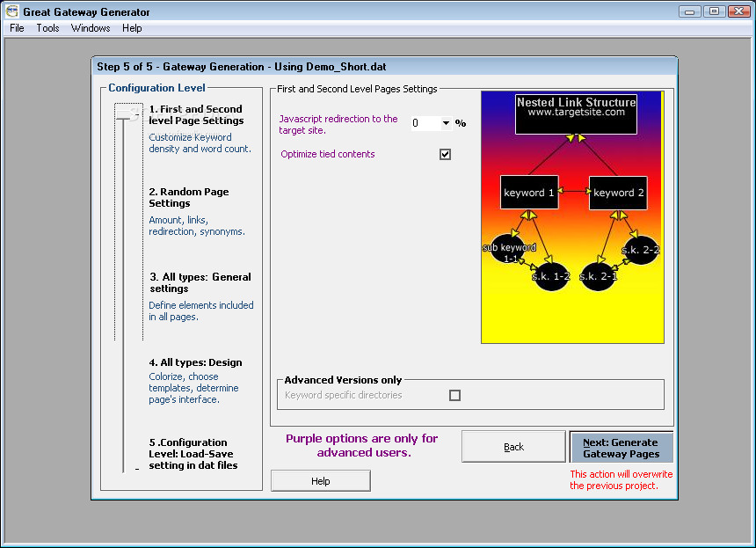
Task: Click the Step 5 of 5 dialog title bar
Action: 384,67
